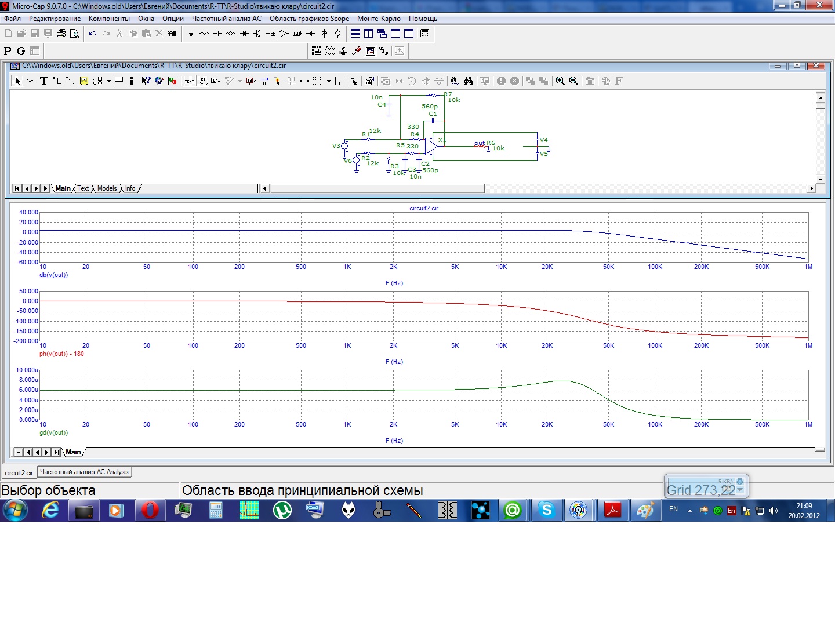Click the Select All icon

point(173,34)
